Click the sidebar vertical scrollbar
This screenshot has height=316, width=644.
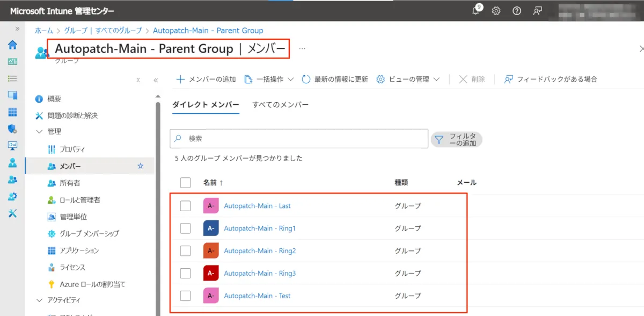(158, 204)
